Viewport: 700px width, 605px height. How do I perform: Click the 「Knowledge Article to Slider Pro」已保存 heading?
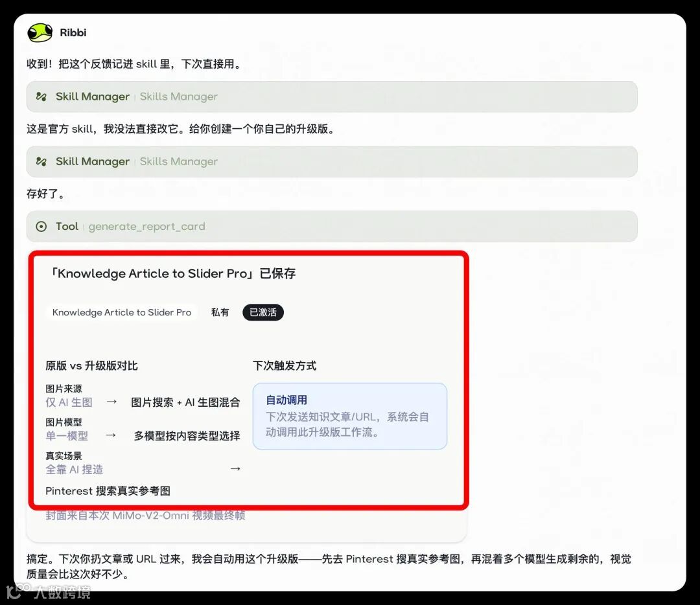pyautogui.click(x=172, y=273)
